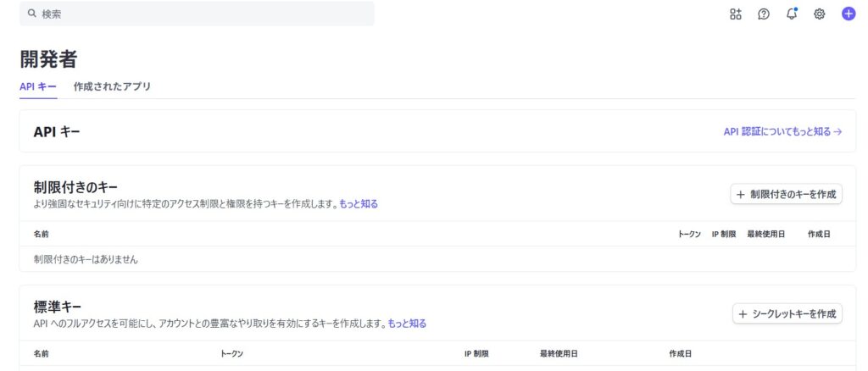Viewport: 868px width, 371px height.
Task: Select the API キー tab
Action: click(38, 86)
